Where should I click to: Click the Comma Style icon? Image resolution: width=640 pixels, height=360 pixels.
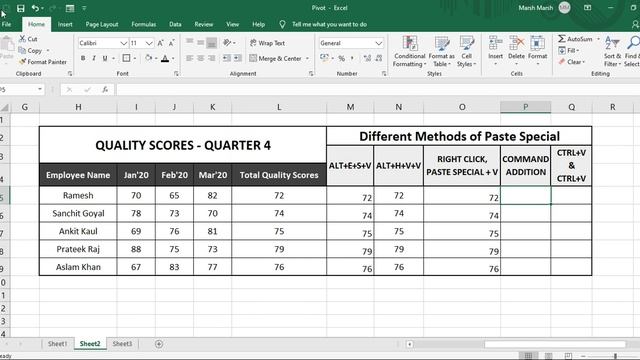(352, 58)
